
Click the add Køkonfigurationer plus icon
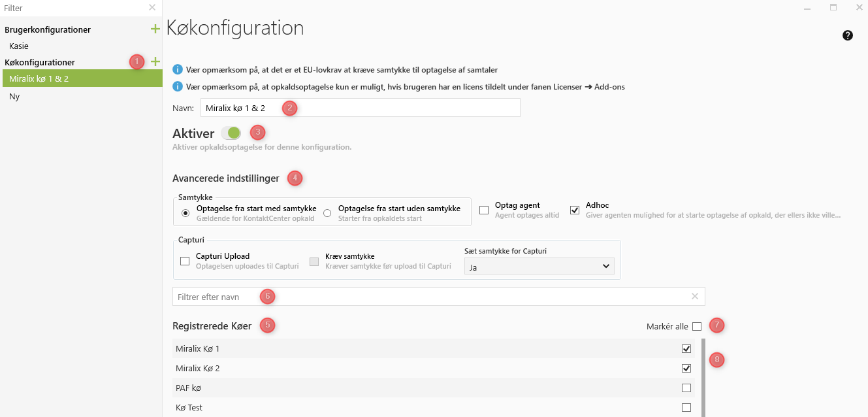155,61
